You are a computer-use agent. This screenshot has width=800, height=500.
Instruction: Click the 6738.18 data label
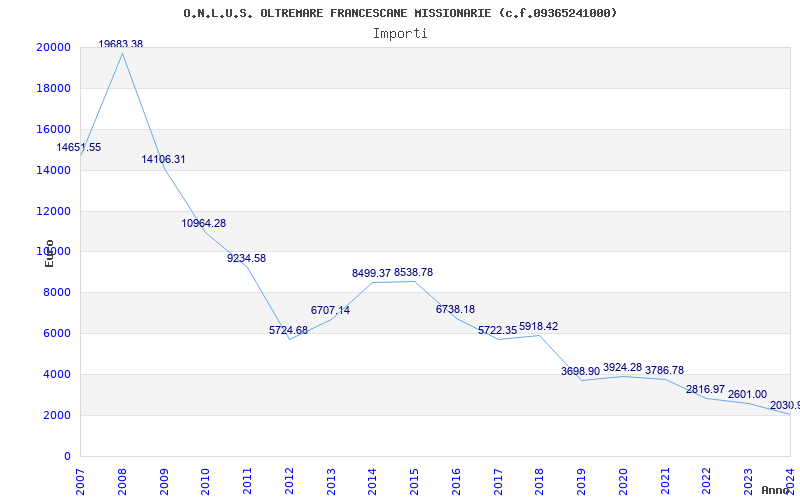(x=455, y=309)
